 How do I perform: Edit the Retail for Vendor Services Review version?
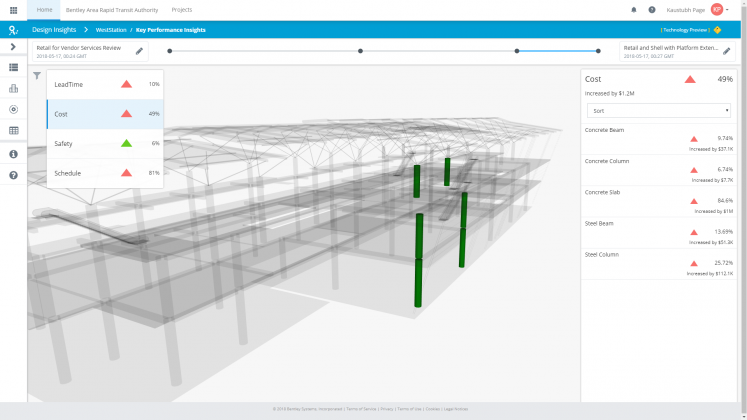pyautogui.click(x=139, y=51)
